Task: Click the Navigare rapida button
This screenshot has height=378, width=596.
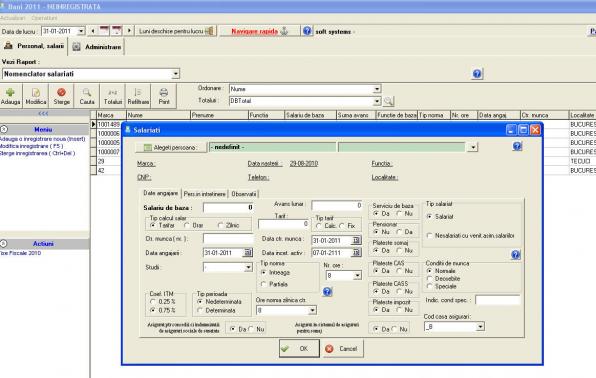Action: [x=260, y=31]
